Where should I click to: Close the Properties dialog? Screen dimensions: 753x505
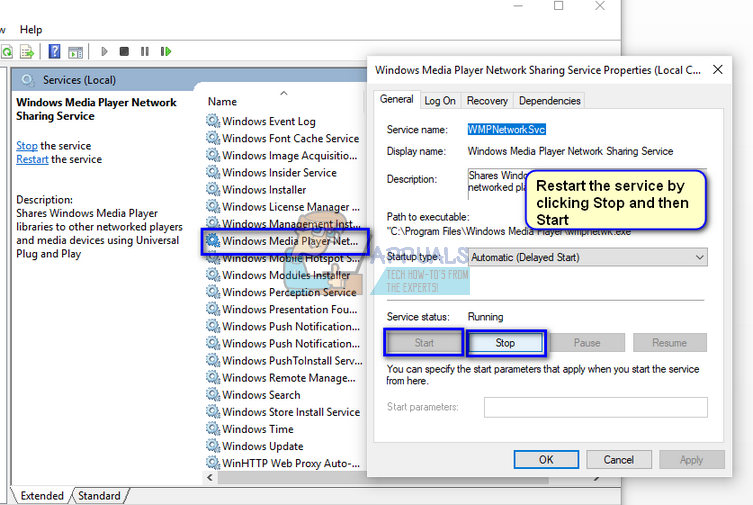[718, 70]
